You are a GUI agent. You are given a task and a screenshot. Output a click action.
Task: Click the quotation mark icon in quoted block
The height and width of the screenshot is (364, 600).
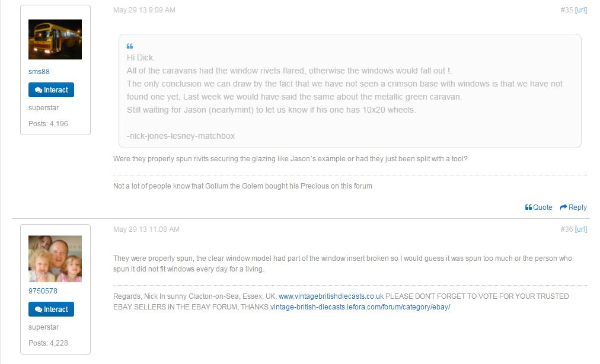(130, 46)
